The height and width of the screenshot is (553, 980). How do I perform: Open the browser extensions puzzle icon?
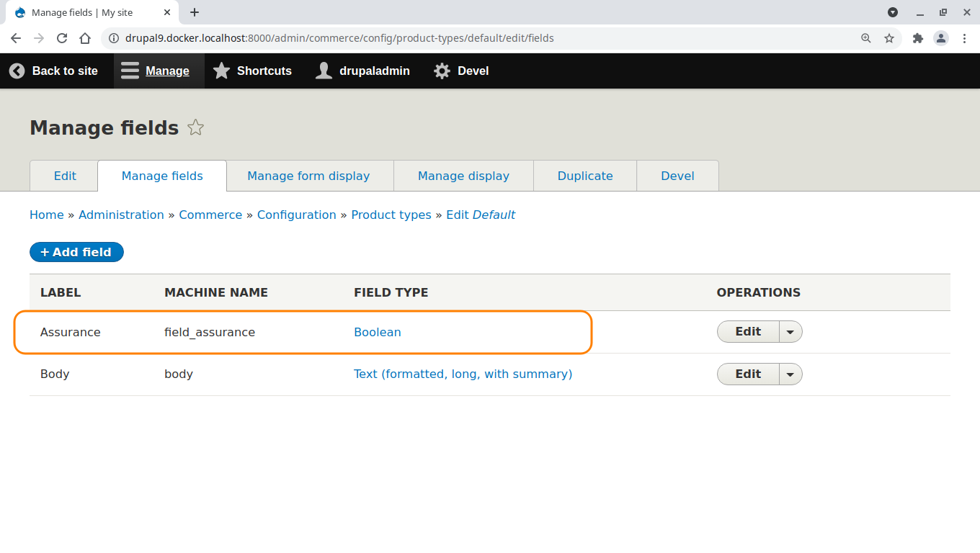918,38
